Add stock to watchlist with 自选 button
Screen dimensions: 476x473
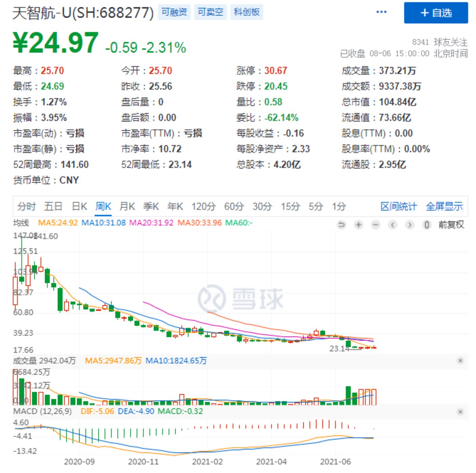pyautogui.click(x=436, y=13)
